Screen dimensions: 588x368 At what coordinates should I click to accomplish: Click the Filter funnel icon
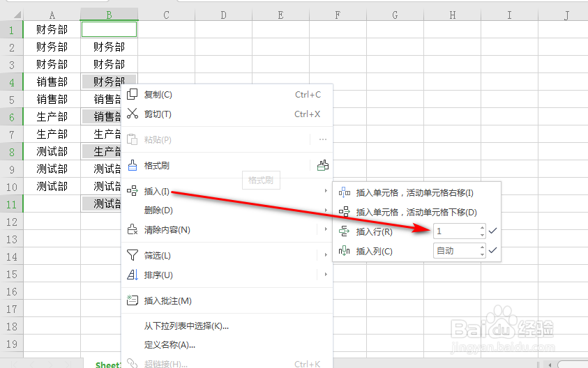click(133, 255)
